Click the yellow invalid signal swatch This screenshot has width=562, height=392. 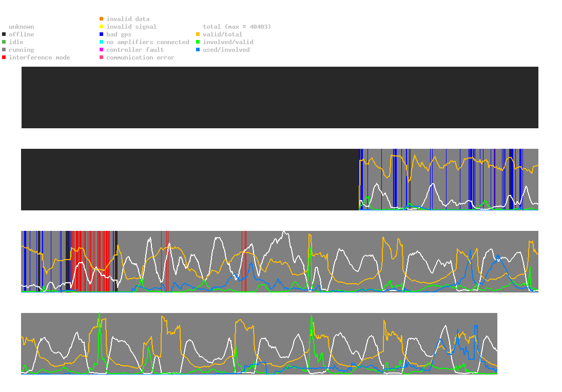click(x=102, y=27)
